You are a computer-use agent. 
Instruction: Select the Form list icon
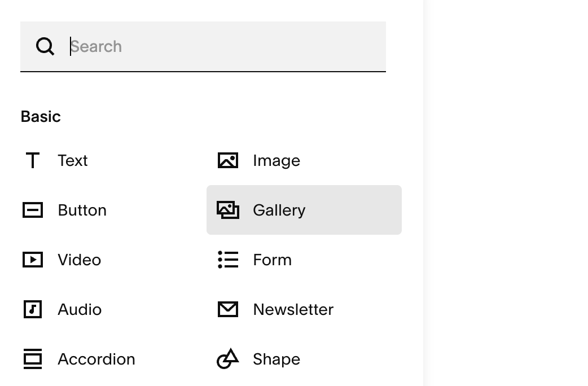click(x=228, y=260)
